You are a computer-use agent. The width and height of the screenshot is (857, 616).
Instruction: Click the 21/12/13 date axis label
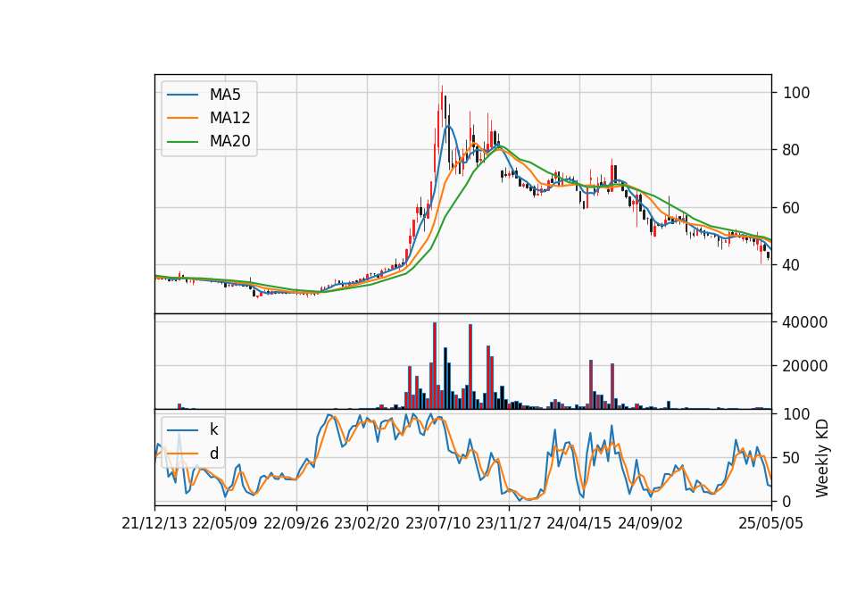click(154, 523)
